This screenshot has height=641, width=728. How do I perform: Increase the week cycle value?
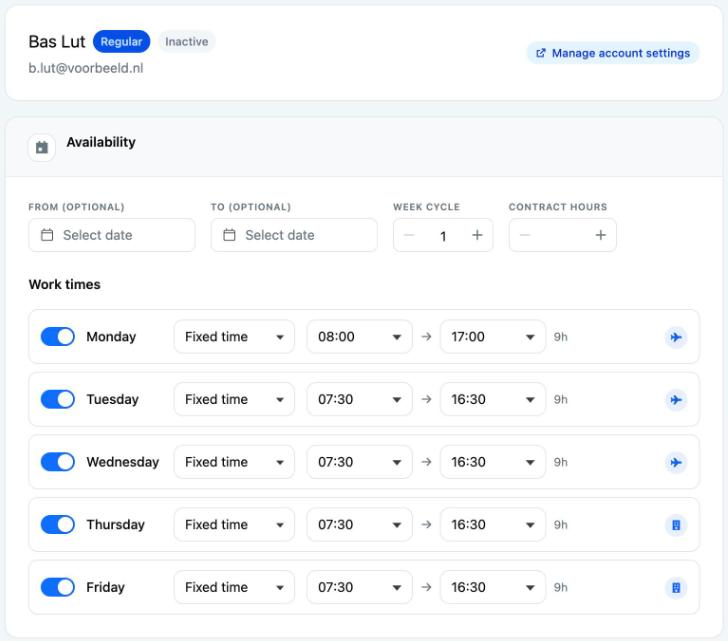click(x=477, y=235)
